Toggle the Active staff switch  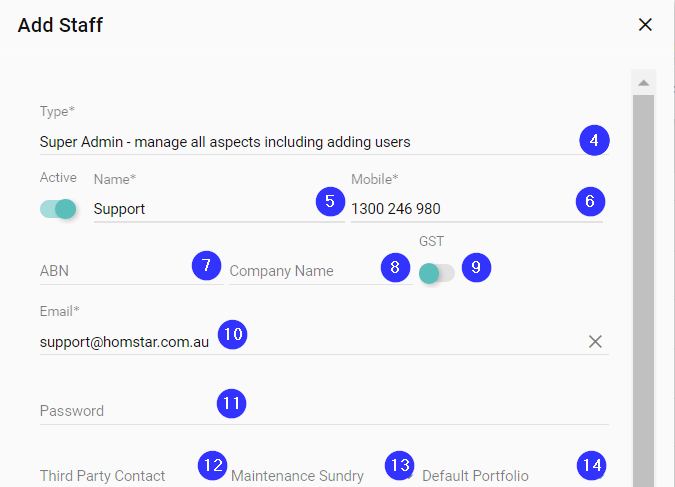(x=58, y=209)
